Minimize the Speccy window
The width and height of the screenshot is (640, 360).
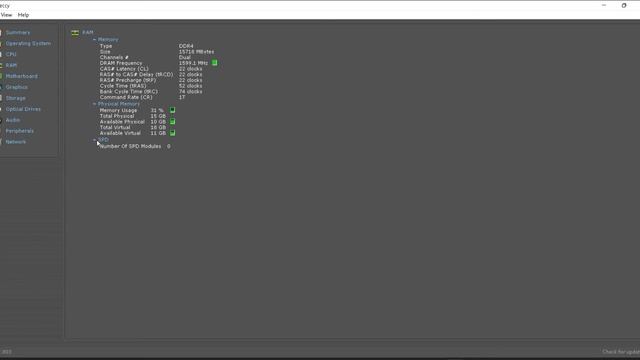coord(604,5)
